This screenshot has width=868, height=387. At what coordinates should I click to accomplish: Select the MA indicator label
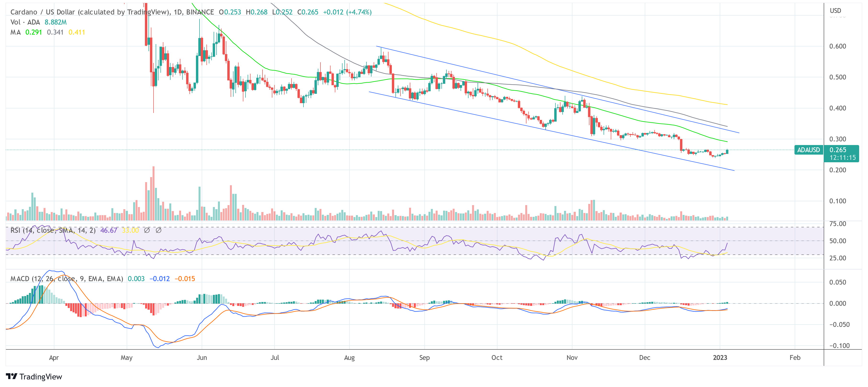tap(16, 32)
